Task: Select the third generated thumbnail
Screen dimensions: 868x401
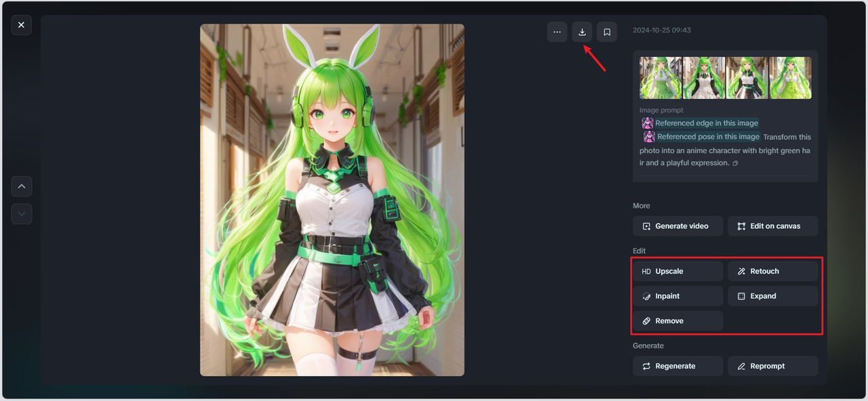Action: tap(747, 78)
